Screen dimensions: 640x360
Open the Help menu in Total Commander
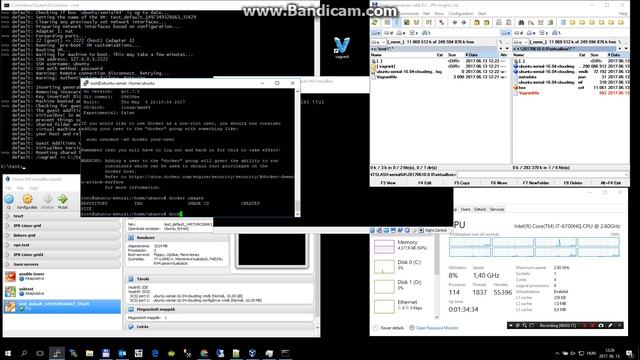coord(623,13)
